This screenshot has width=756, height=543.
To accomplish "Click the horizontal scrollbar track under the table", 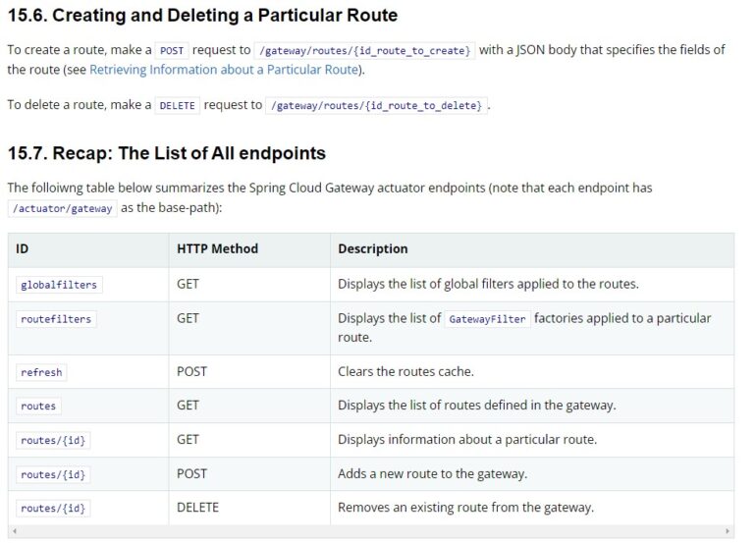I will [x=371, y=531].
